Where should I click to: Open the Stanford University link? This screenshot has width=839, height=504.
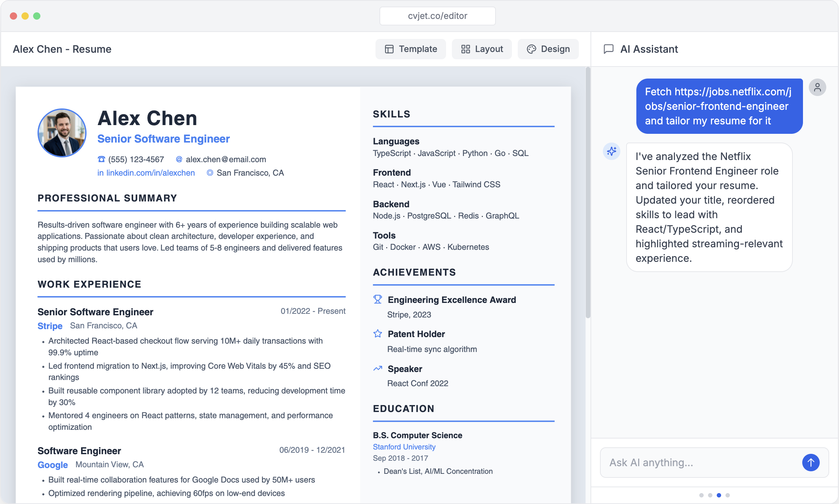pyautogui.click(x=403, y=447)
